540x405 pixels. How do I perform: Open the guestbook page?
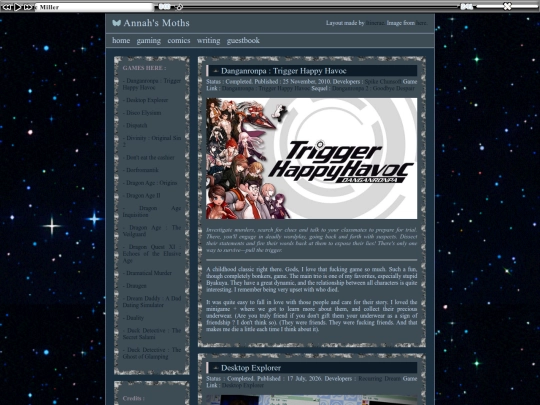(x=243, y=41)
